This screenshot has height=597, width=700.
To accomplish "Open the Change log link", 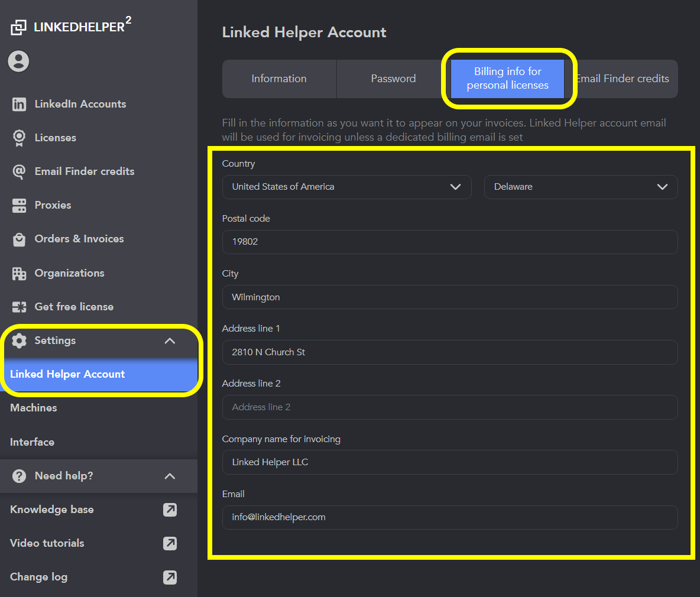I will point(38,577).
